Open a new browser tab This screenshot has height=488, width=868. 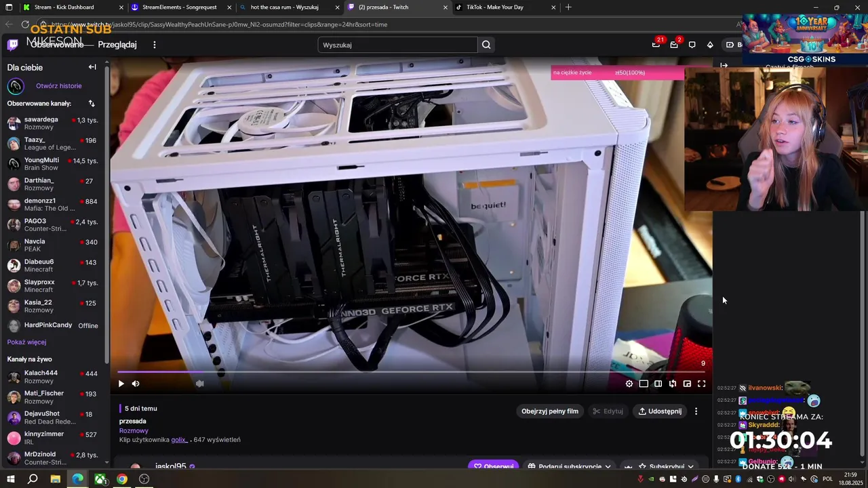pos(568,7)
